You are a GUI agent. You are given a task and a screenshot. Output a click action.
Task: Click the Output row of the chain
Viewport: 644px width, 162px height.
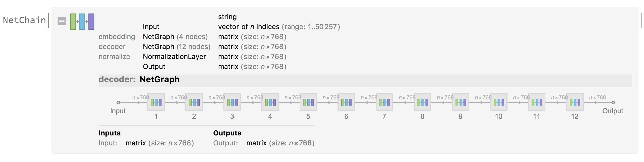[x=215, y=66]
